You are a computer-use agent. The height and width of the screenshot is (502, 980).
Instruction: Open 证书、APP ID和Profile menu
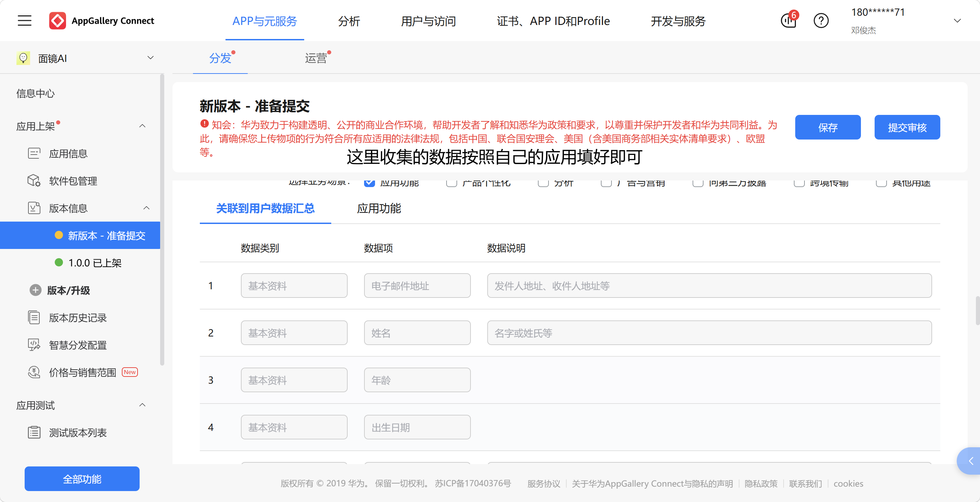(553, 21)
